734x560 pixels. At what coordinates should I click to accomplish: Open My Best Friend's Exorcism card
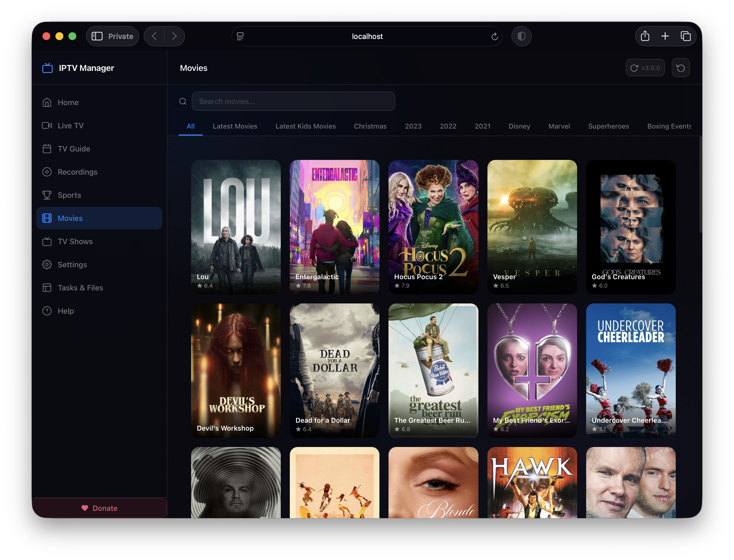click(532, 370)
